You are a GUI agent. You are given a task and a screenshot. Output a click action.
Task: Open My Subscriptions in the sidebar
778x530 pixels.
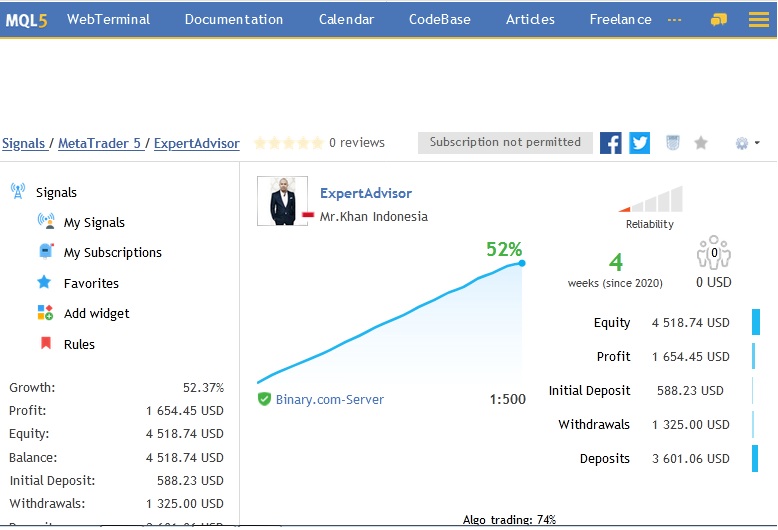point(113,253)
